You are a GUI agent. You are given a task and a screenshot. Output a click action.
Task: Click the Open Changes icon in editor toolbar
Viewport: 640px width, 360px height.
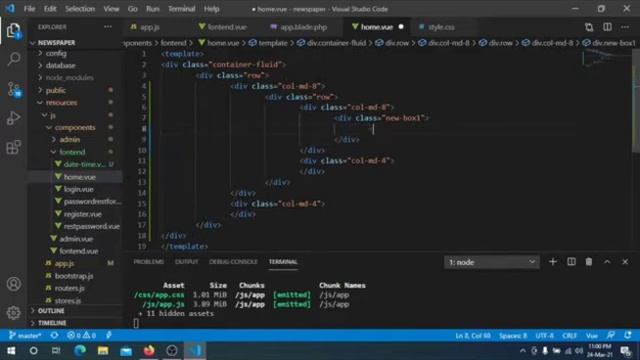click(589, 27)
